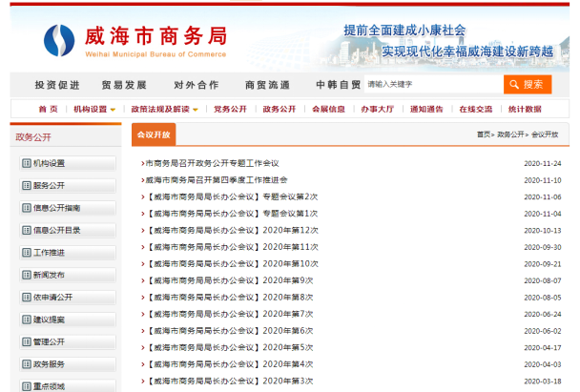Screen dimensions: 580x392
Task: Click the icon beside 新闻发布 in sidebar
Action: click(26, 275)
